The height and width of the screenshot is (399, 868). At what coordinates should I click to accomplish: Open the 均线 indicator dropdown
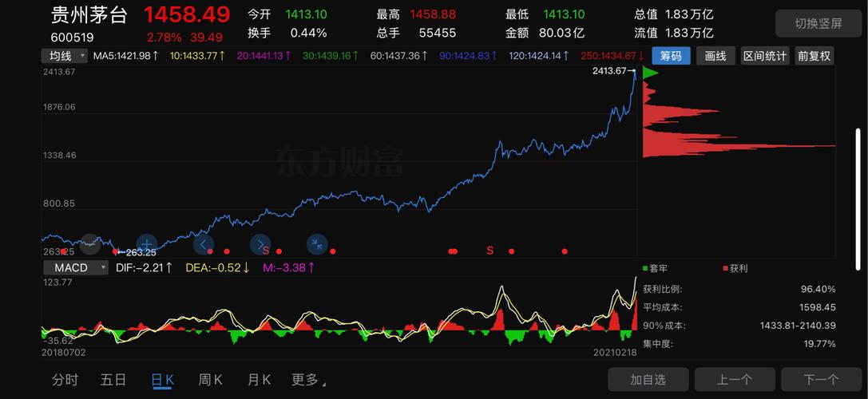(x=64, y=56)
